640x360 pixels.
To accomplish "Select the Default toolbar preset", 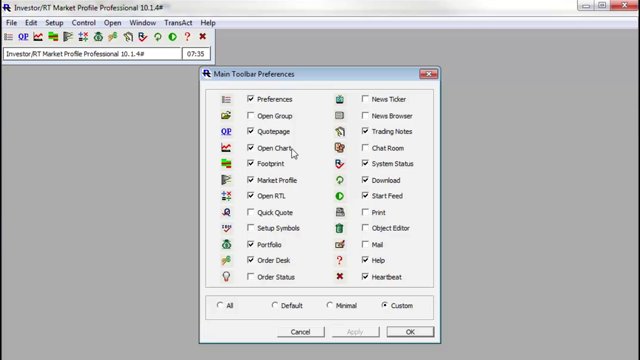I will coord(275,305).
